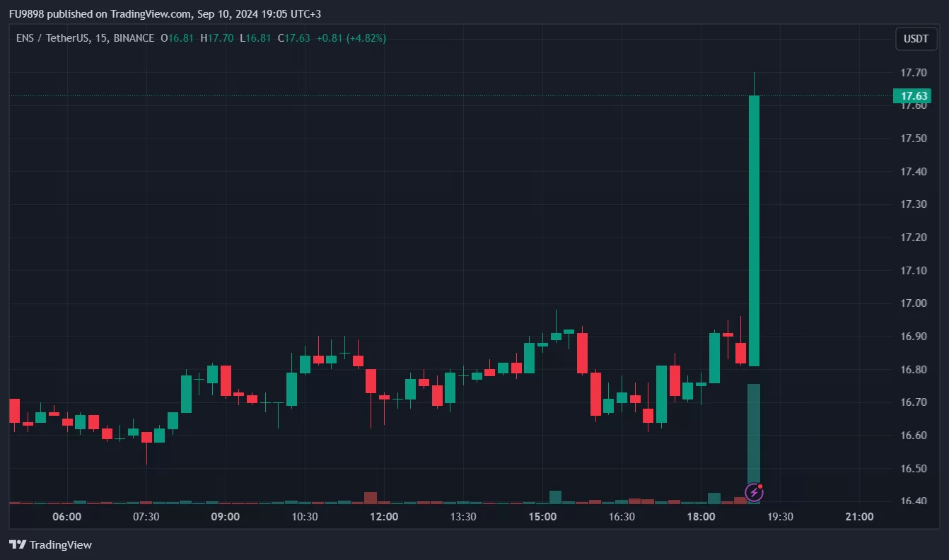This screenshot has width=949, height=560.
Task: Click the high value H17.70 in legend
Action: tap(217, 38)
